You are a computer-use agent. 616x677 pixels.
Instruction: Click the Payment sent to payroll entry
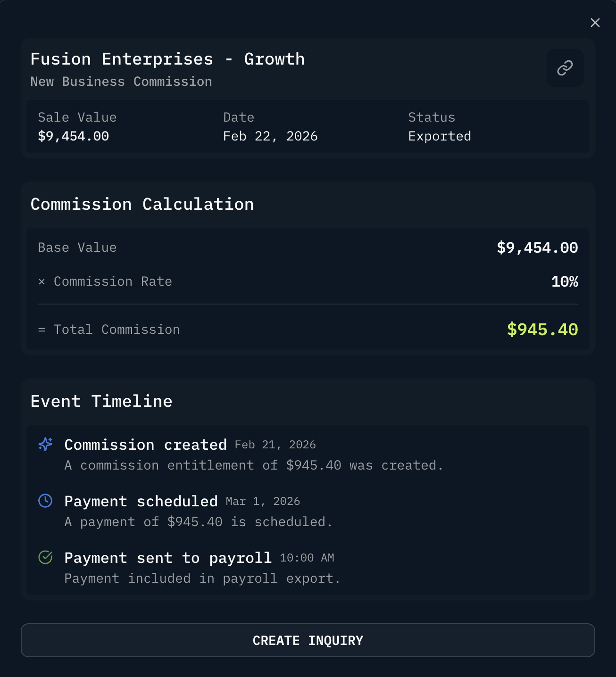point(168,557)
